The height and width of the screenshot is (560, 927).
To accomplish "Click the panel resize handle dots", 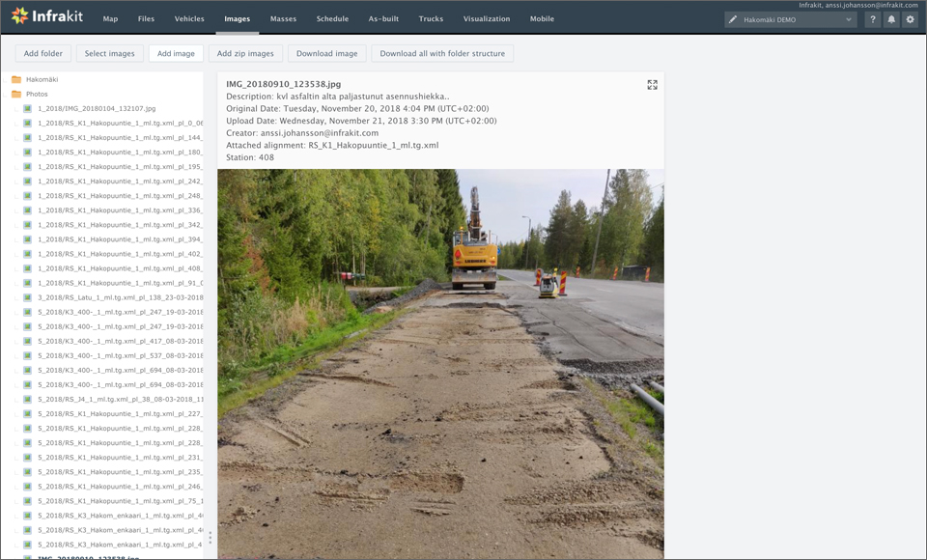I will [x=210, y=537].
